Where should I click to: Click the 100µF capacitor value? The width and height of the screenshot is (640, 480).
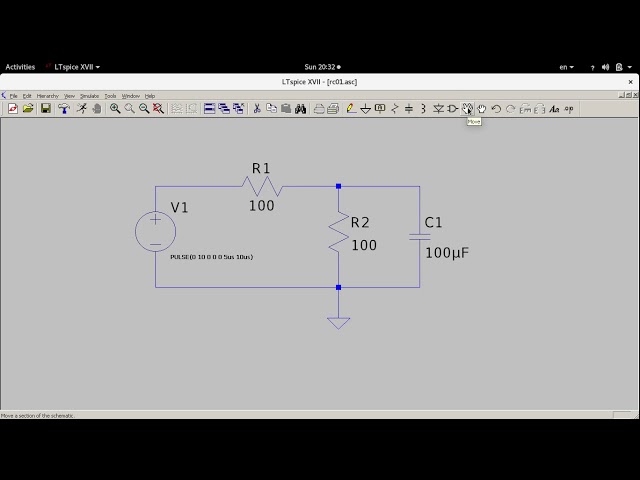(x=447, y=253)
